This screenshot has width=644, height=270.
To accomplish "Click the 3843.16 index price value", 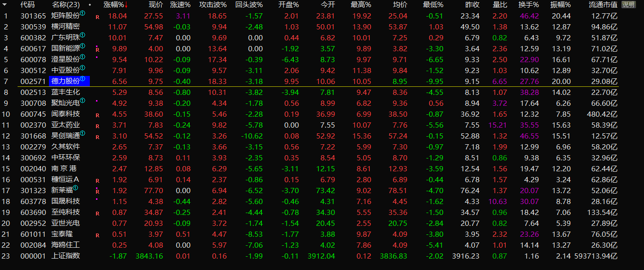I will point(149,256).
